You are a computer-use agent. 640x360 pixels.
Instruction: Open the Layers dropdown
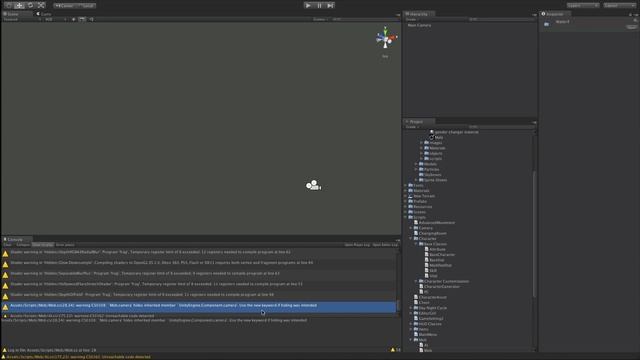point(582,6)
